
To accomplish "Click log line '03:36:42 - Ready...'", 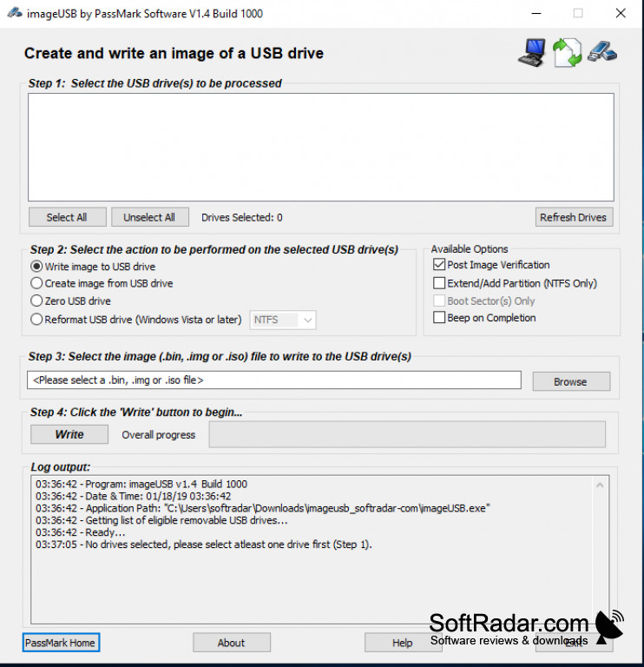I will click(81, 532).
